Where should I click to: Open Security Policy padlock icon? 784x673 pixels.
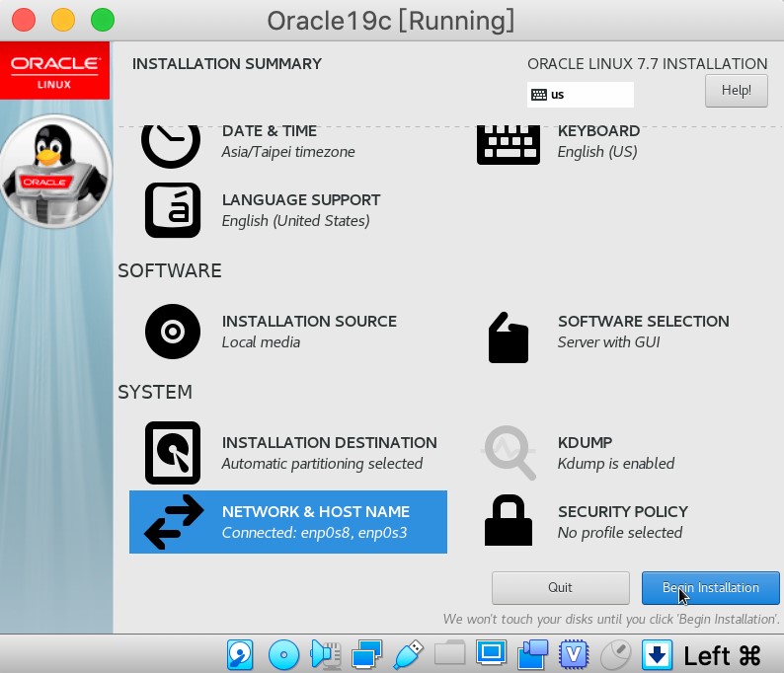coord(509,520)
